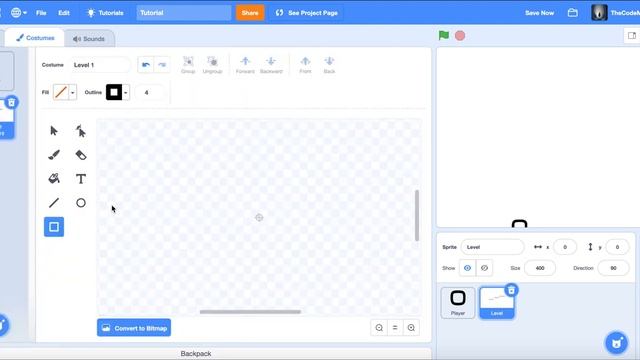
Task: Switch to the Costumes tab
Action: pos(35,38)
